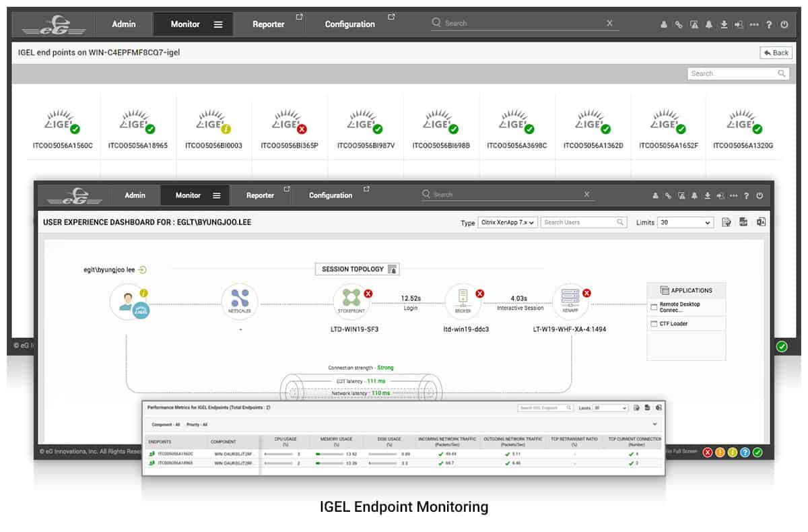Click the Search Users input field
808x532 pixels.
(584, 222)
